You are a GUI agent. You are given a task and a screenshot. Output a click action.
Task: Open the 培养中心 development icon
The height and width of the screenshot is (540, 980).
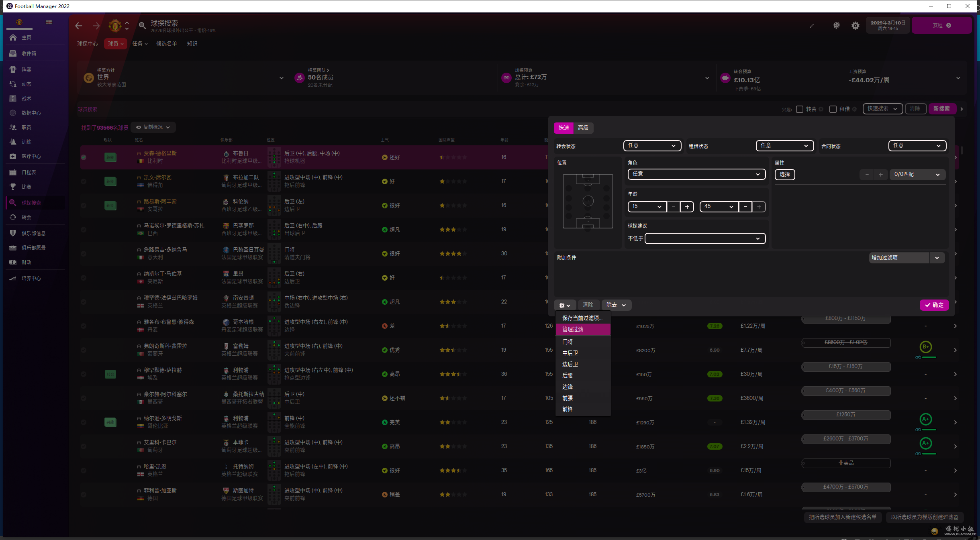[x=13, y=278]
